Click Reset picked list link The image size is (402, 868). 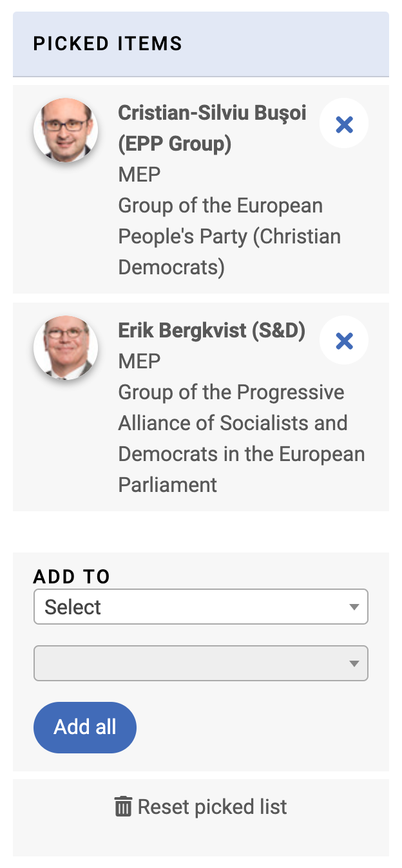201,807
